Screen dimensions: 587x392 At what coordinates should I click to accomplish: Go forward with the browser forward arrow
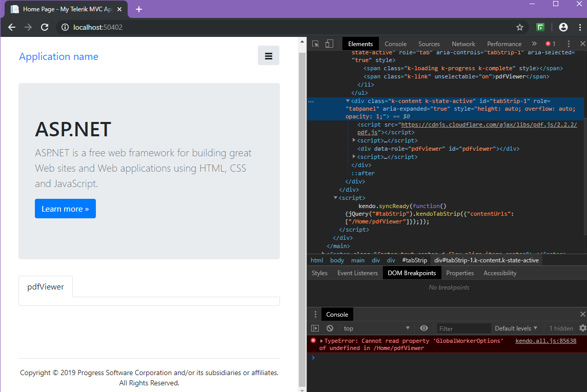(x=28, y=27)
